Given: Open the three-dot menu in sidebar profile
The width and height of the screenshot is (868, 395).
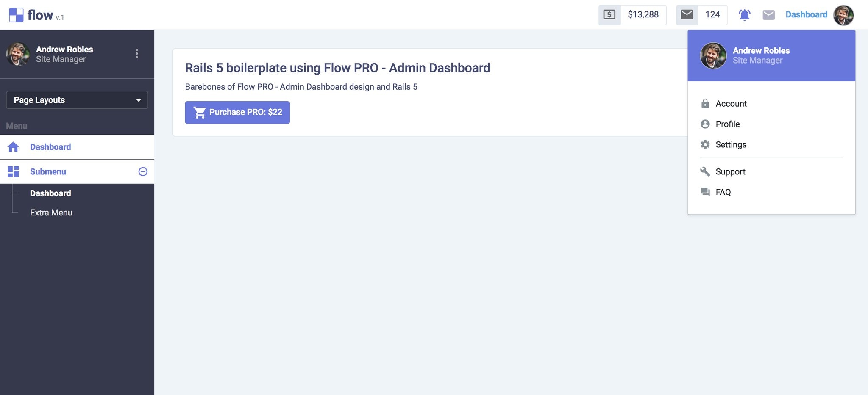Looking at the screenshot, I should click(136, 54).
